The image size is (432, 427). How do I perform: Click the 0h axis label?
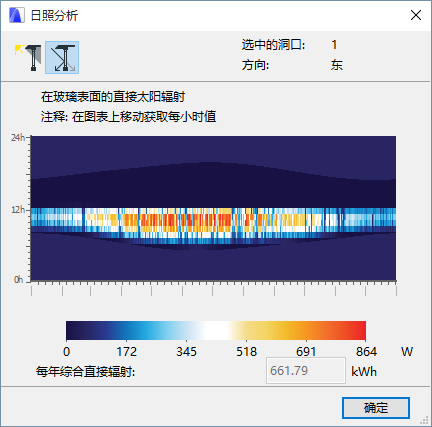(x=19, y=280)
